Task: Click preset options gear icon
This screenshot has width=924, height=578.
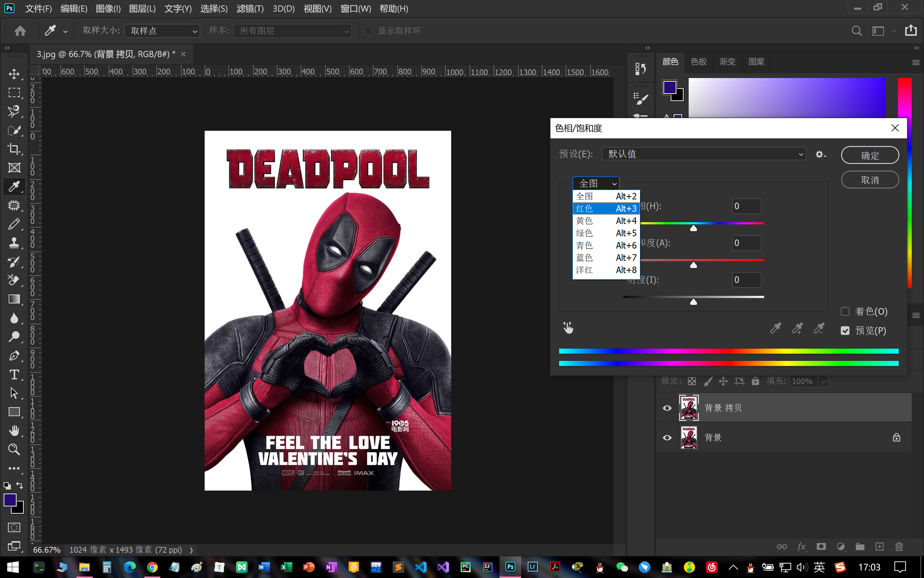Action: (x=820, y=155)
